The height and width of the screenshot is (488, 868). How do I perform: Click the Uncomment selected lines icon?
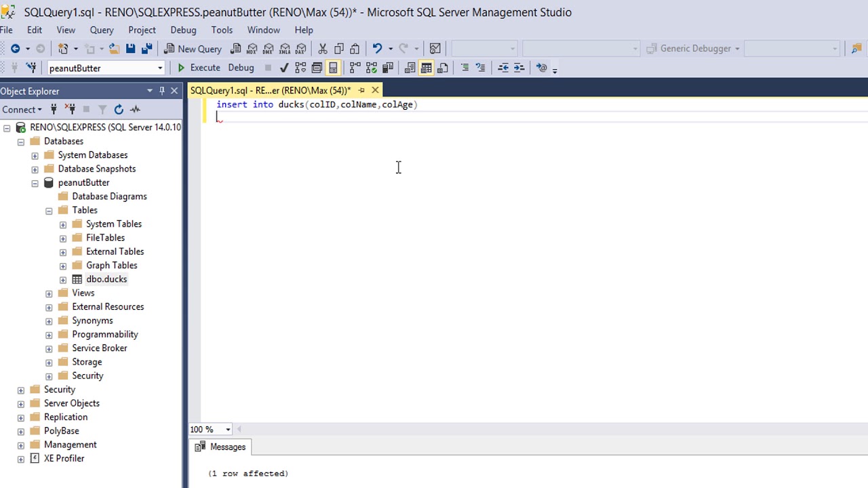pyautogui.click(x=481, y=68)
